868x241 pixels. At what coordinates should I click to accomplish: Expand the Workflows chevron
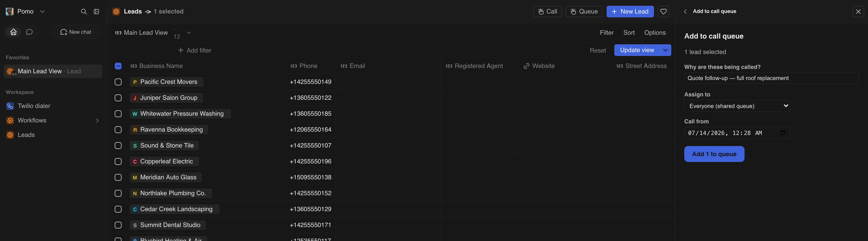pyautogui.click(x=97, y=120)
